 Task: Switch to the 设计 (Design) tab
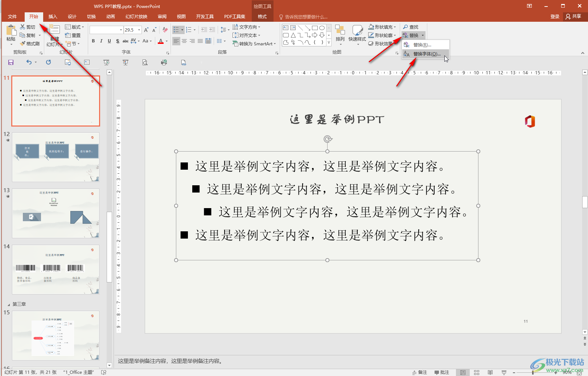72,17
